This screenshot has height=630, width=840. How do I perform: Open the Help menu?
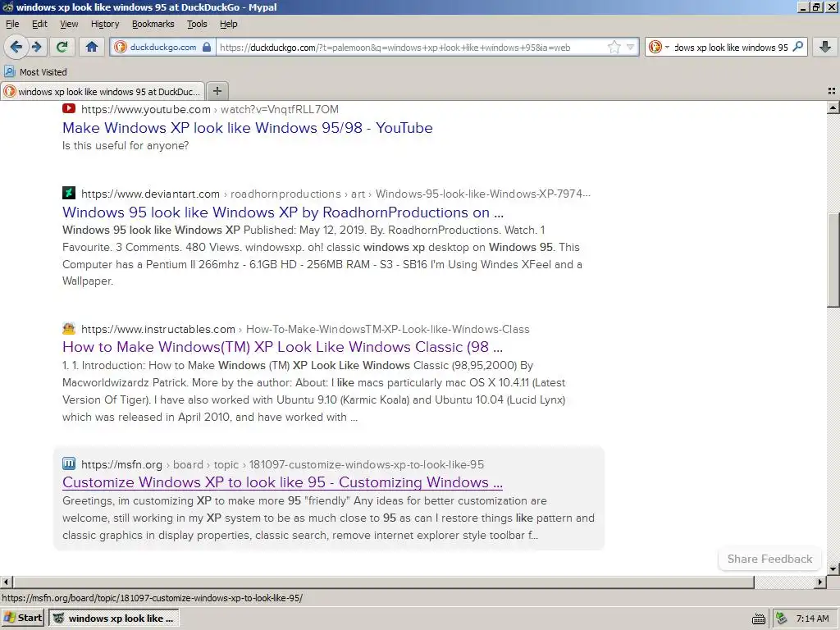228,24
